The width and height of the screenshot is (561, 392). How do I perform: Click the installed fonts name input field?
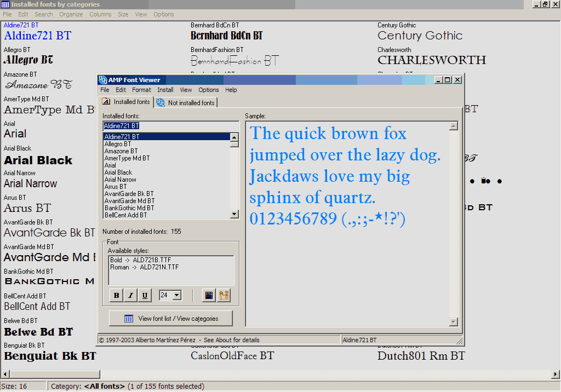click(171, 126)
